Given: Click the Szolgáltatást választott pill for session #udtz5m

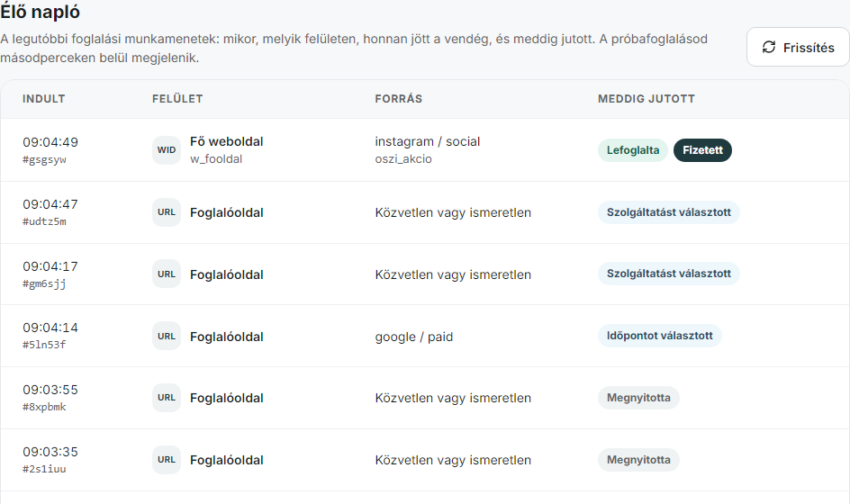Looking at the screenshot, I should pos(668,211).
